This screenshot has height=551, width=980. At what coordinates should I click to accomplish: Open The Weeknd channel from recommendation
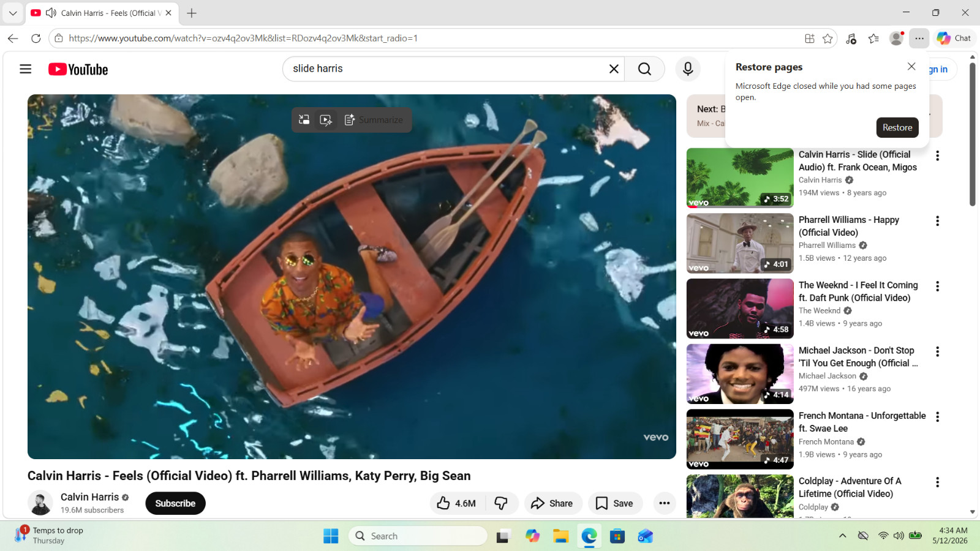coord(820,311)
